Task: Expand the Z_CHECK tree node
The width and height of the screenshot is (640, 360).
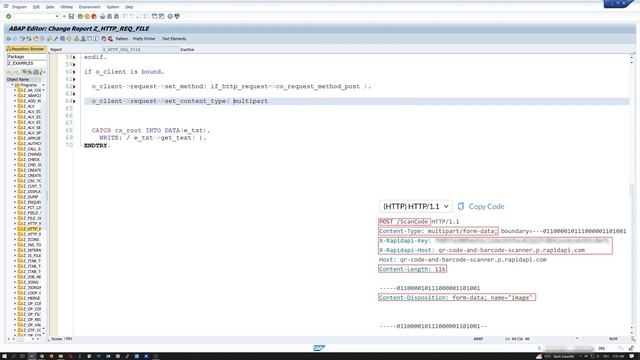Action: [16, 160]
